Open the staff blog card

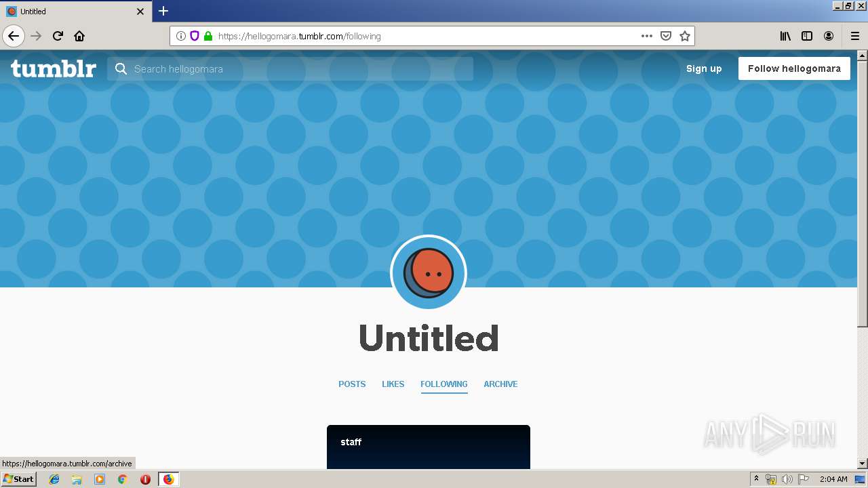429,447
